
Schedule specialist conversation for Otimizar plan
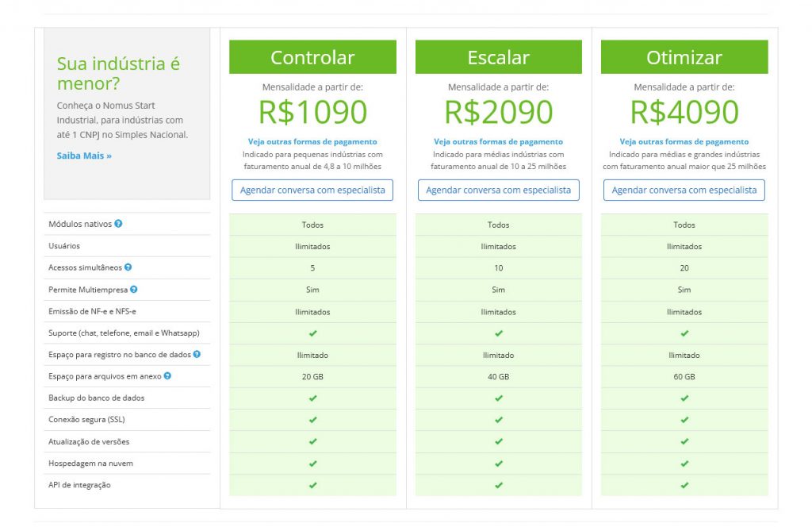[x=684, y=190]
